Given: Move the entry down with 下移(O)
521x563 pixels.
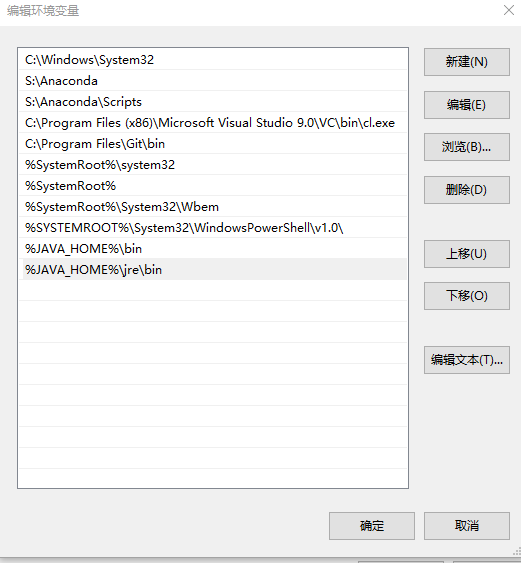Looking at the screenshot, I should click(466, 296).
